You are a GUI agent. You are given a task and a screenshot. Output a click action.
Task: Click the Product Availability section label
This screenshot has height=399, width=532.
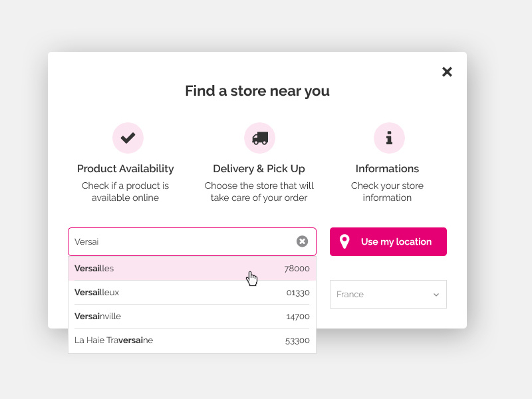tap(125, 168)
